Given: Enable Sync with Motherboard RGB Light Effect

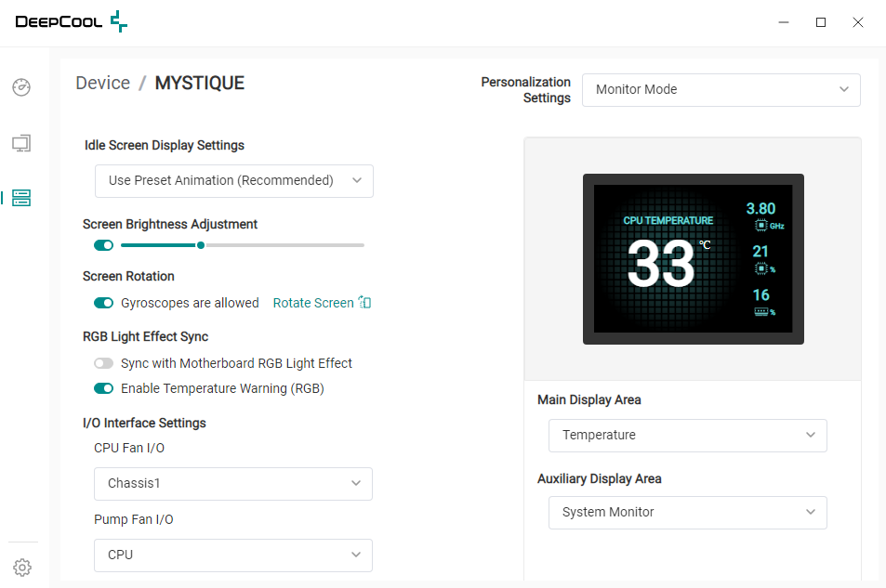Looking at the screenshot, I should [x=103, y=363].
